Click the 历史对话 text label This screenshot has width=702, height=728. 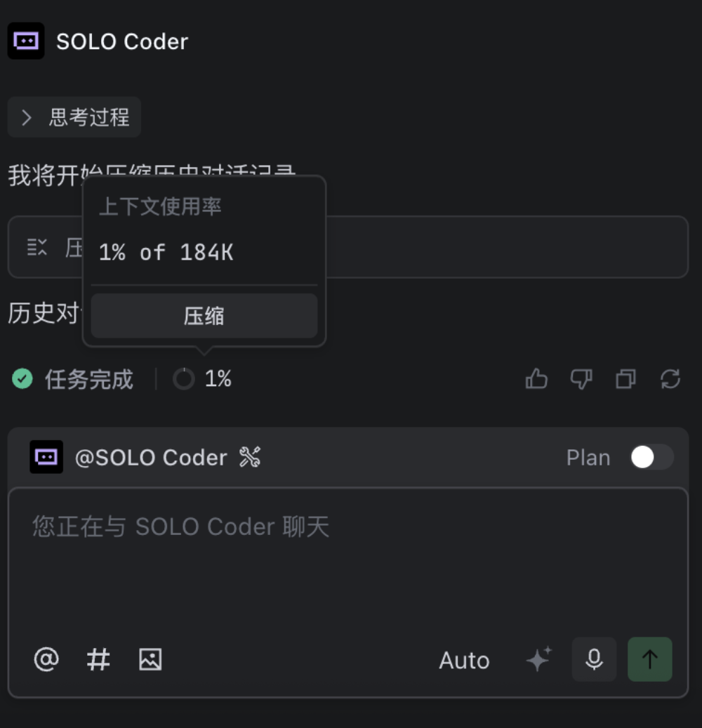tap(44, 313)
